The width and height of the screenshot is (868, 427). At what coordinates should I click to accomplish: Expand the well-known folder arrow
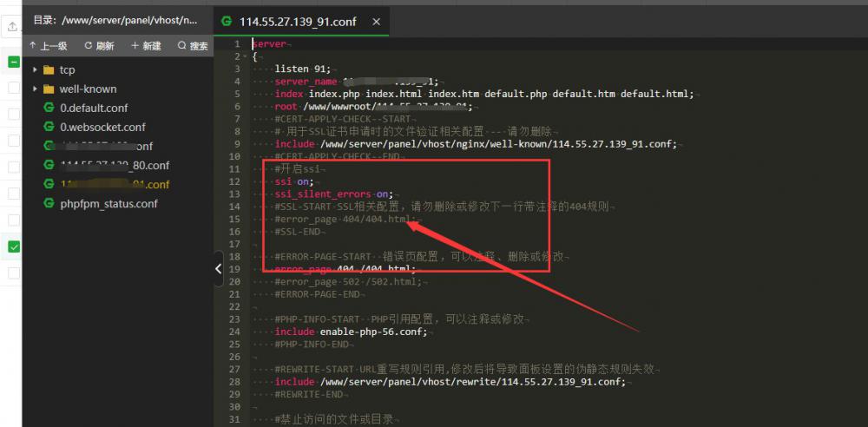click(35, 89)
